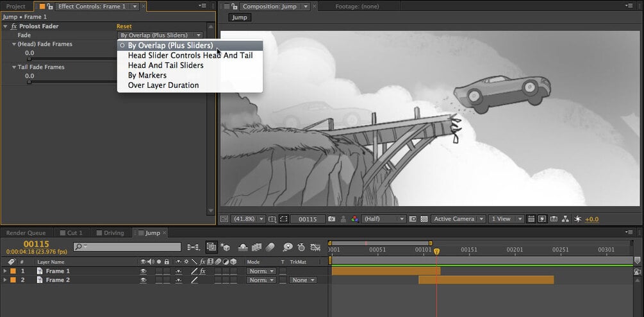
Task: Open the TrkMat None dropdown
Action: [303, 280]
